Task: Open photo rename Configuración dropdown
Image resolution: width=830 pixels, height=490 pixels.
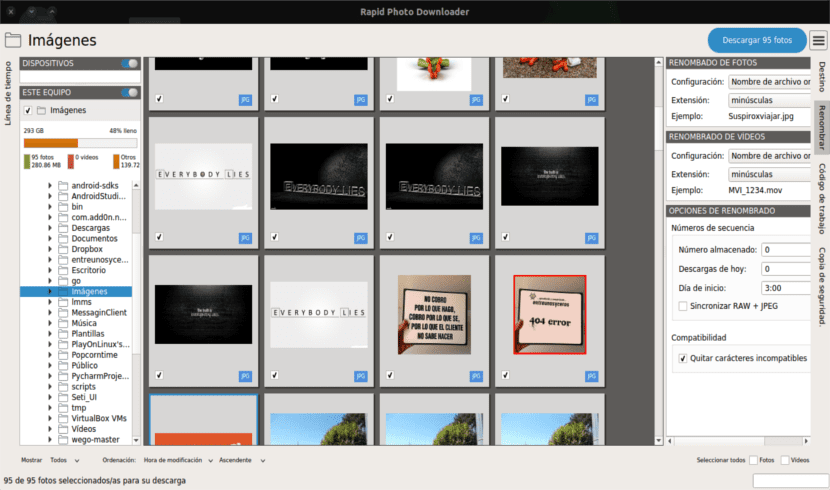Action: [770, 82]
